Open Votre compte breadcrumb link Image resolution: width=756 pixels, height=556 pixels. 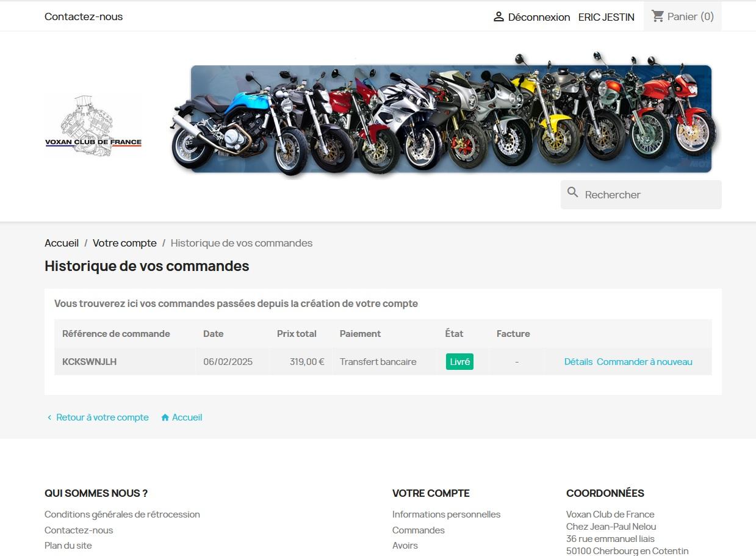(124, 243)
